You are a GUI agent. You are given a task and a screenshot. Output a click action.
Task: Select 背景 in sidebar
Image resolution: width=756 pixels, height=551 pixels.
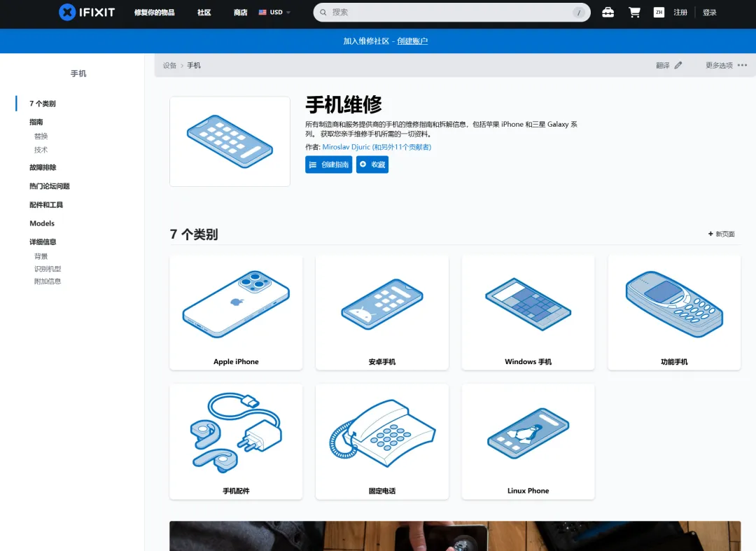[41, 256]
